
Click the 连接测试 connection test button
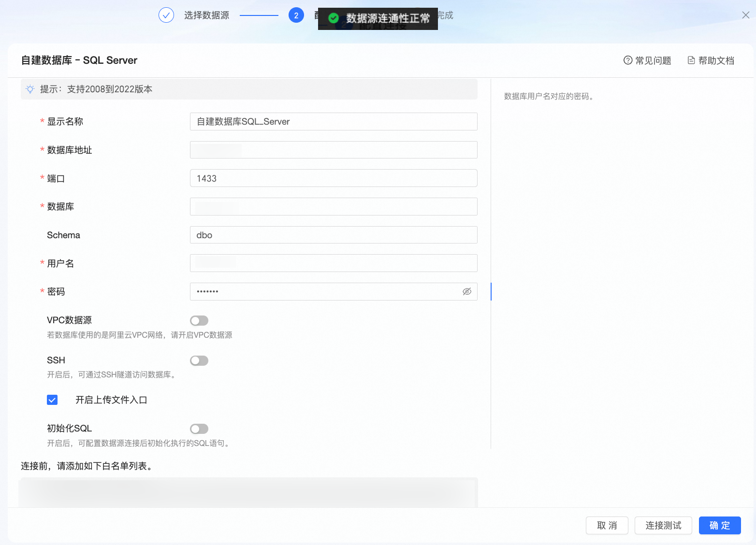[663, 526]
